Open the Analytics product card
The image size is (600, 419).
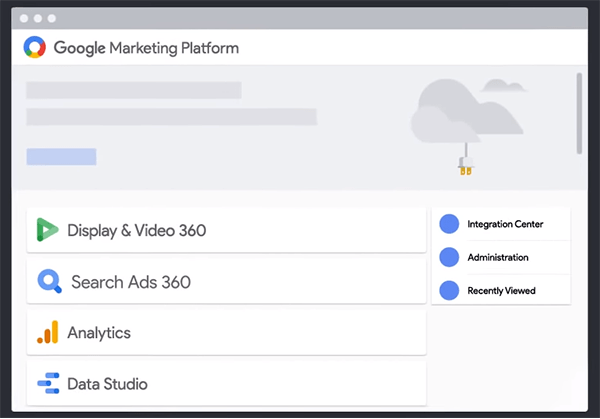click(x=227, y=333)
